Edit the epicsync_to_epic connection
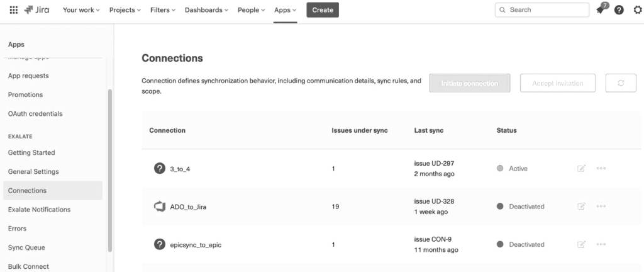 (581, 244)
